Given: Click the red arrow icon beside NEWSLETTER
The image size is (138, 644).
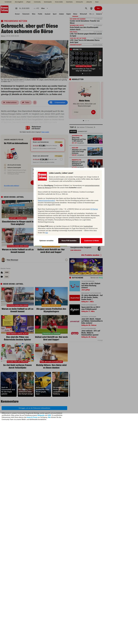Looking at the screenshot, I should click(70, 79).
